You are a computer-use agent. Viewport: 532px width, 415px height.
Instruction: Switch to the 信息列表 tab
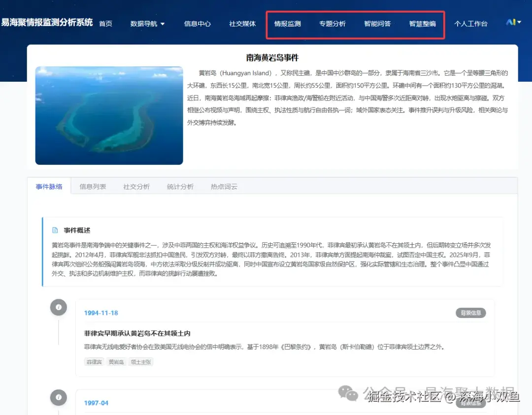point(93,186)
